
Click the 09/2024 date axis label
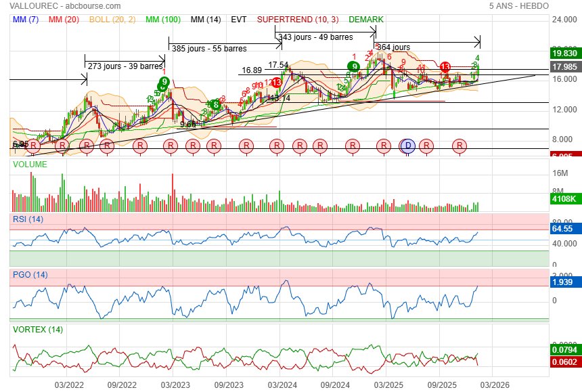coord(335,385)
